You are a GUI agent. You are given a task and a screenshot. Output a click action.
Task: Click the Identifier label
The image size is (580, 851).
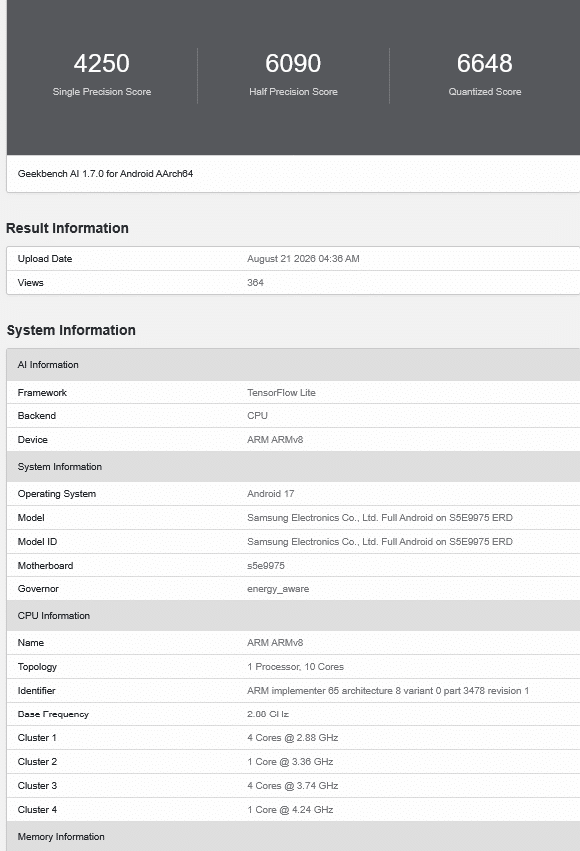36,690
